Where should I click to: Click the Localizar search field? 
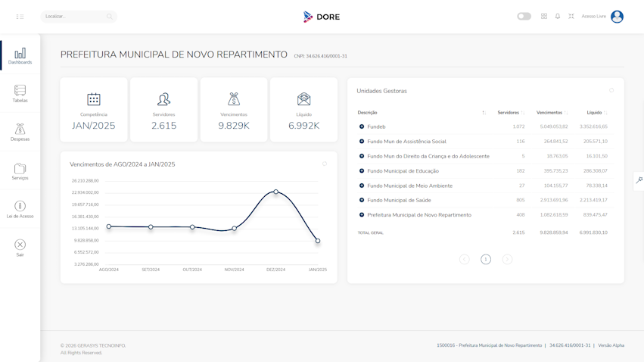(x=79, y=17)
